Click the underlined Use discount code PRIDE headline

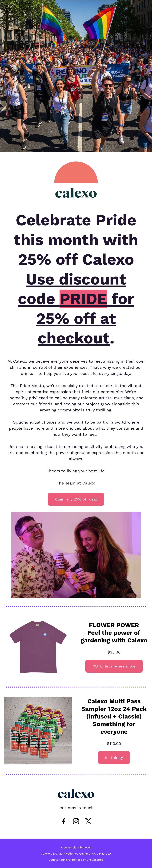click(x=76, y=309)
